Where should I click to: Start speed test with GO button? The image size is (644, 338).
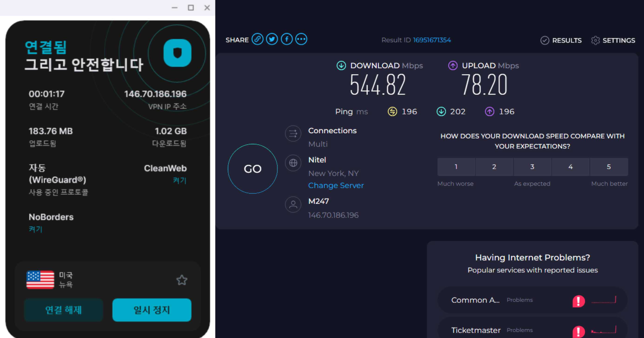[x=252, y=169]
